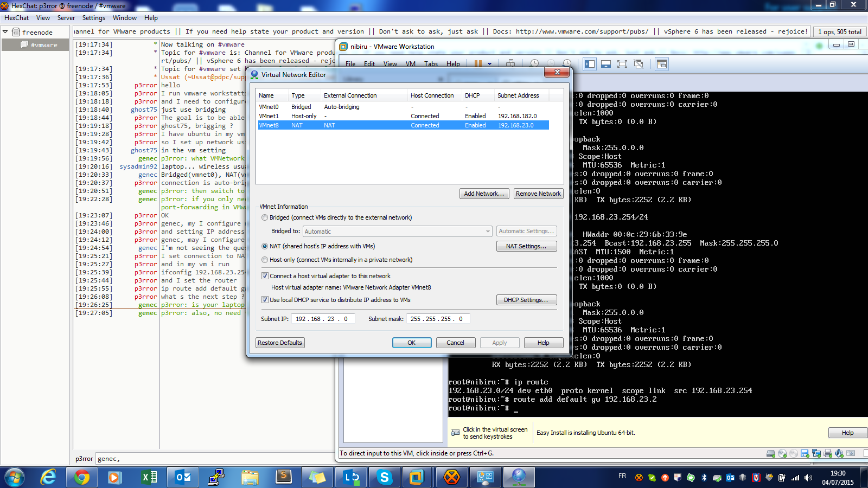Select the Bridged network radio button
Image resolution: width=868 pixels, height=488 pixels.
(x=265, y=217)
